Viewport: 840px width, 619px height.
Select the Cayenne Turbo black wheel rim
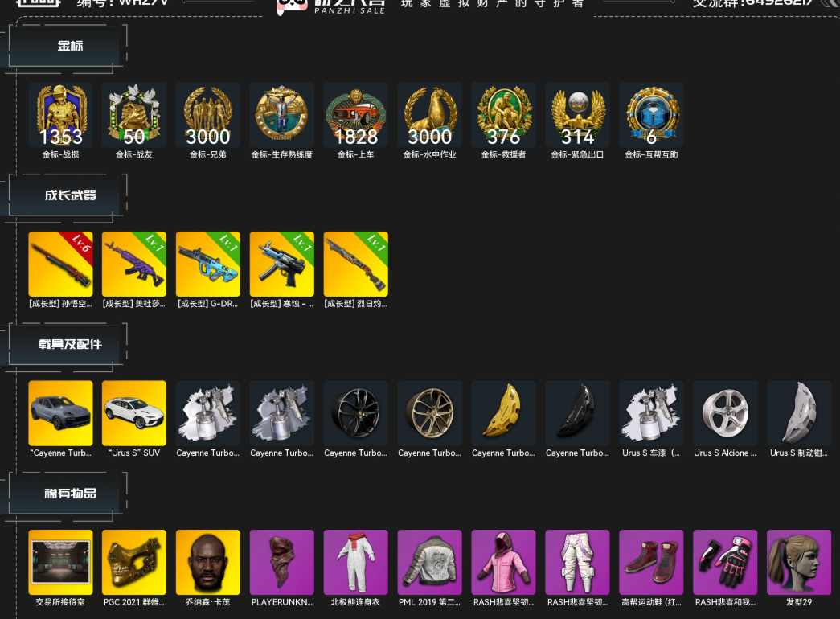click(x=356, y=412)
